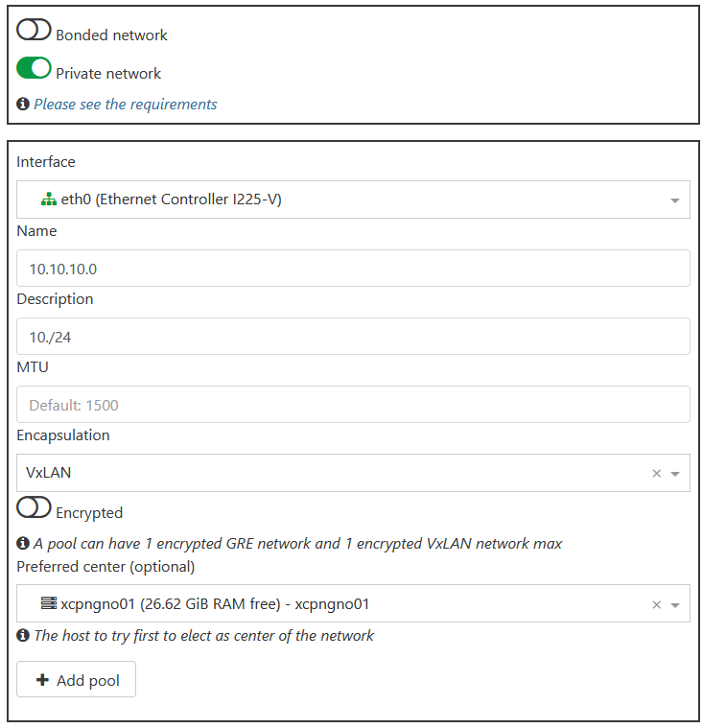Enable the Bonded network toggle

(x=34, y=30)
